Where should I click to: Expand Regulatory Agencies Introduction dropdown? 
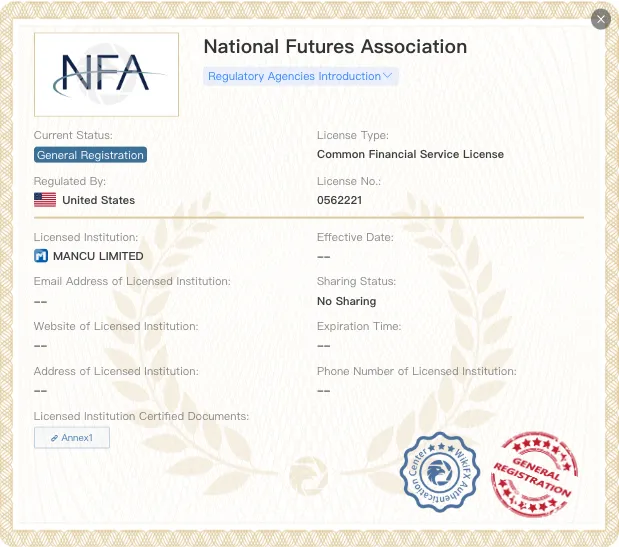tap(300, 76)
